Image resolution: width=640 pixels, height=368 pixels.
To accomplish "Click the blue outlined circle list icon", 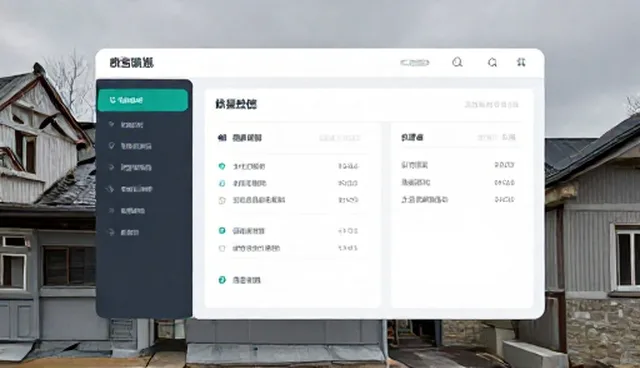I will 222,183.
